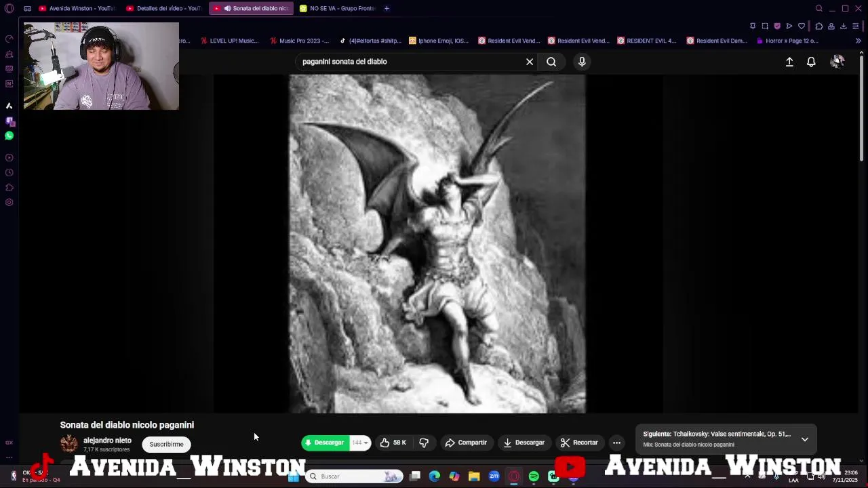Open a new browser tab
Image resolution: width=868 pixels, height=488 pixels.
pos(387,9)
